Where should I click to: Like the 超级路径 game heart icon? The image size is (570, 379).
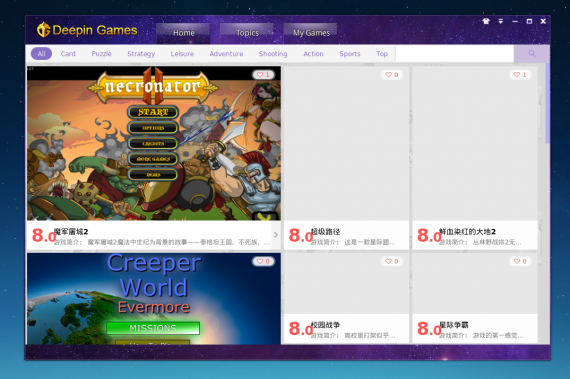click(x=392, y=74)
